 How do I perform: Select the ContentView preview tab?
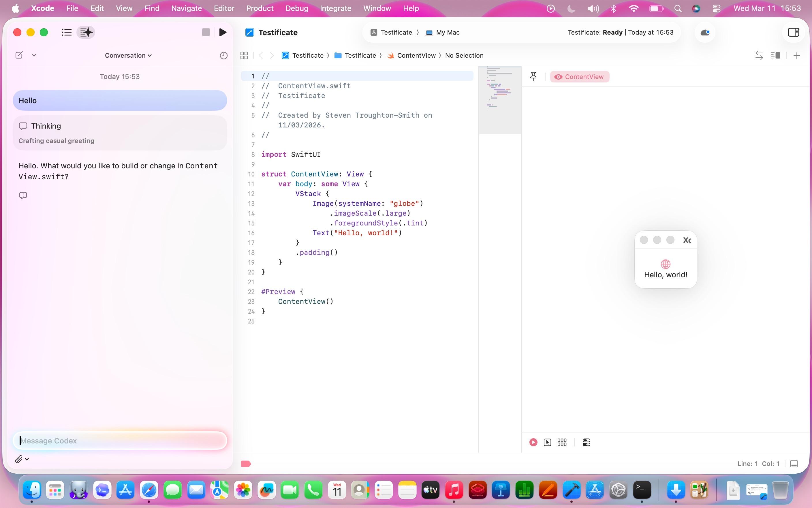point(580,77)
